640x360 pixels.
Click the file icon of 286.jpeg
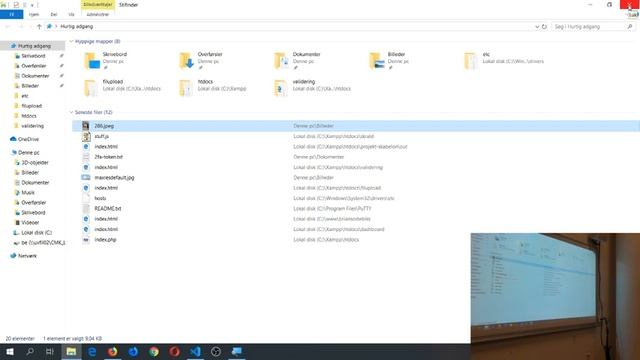86,126
